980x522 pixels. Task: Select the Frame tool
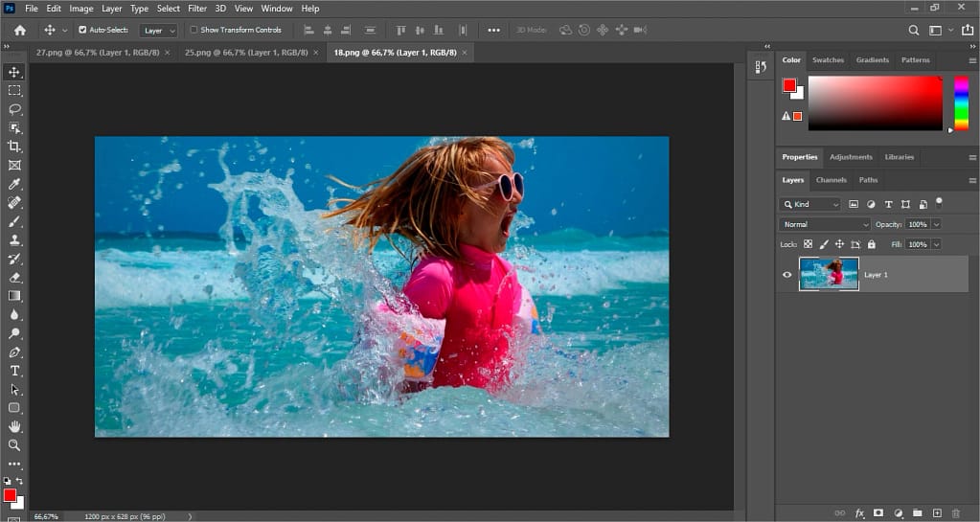click(14, 165)
